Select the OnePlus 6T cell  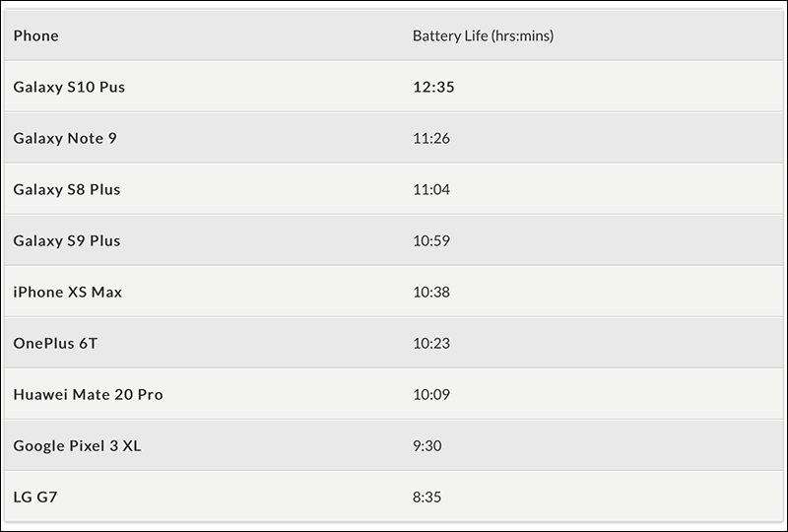55,344
